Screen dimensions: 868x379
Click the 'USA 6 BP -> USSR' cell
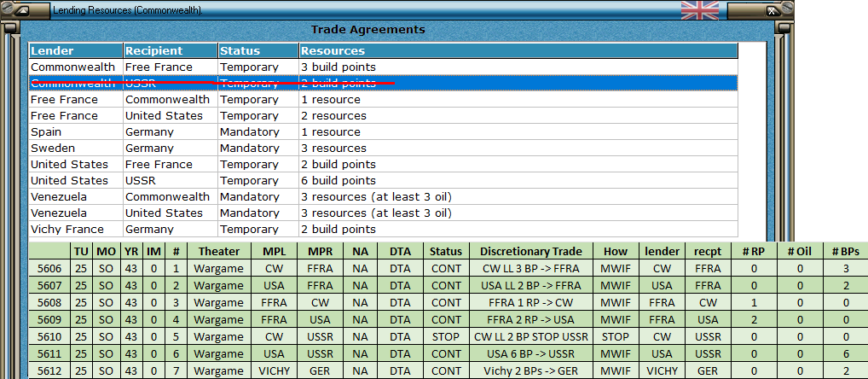point(531,354)
